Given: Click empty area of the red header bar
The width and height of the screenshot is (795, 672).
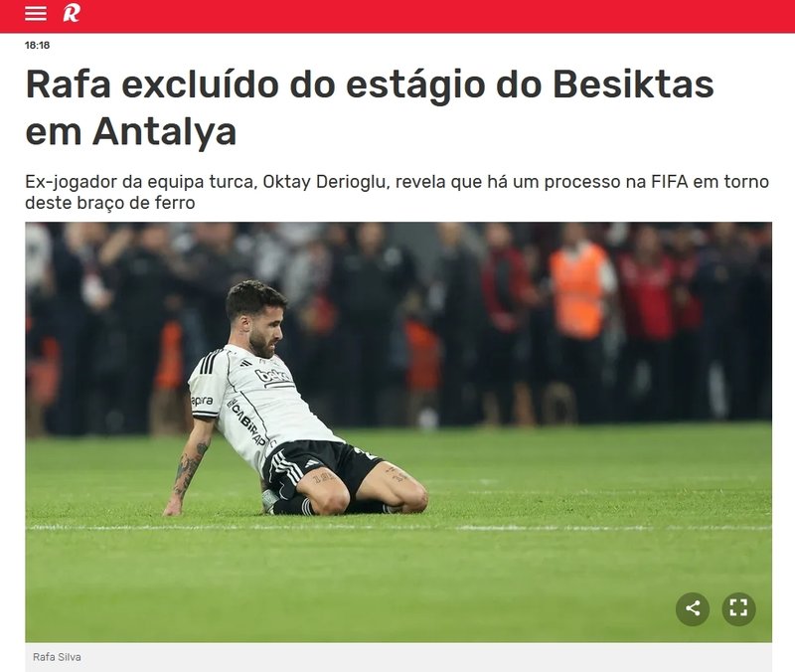Looking at the screenshot, I should click(431, 15).
